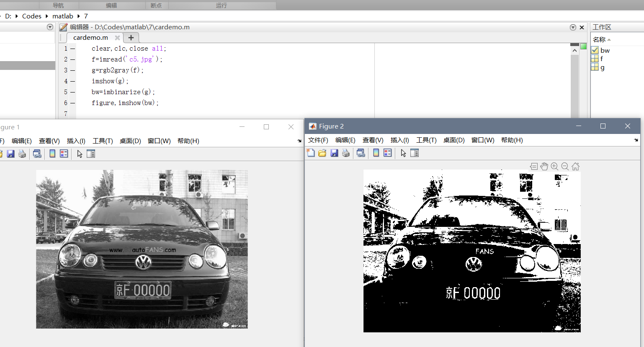644x347 pixels.
Task: Close the editor panel with X
Action: [582, 27]
